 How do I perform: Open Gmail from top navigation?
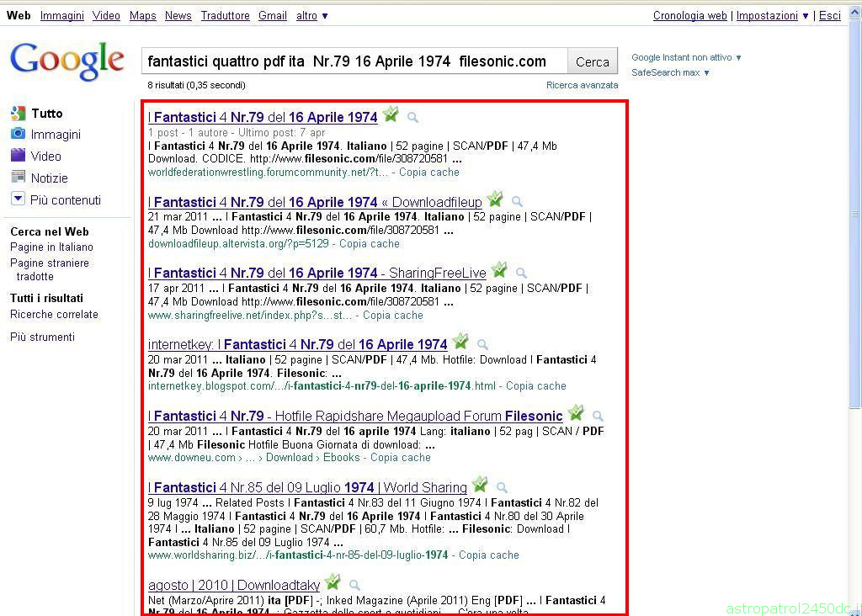pyautogui.click(x=273, y=16)
